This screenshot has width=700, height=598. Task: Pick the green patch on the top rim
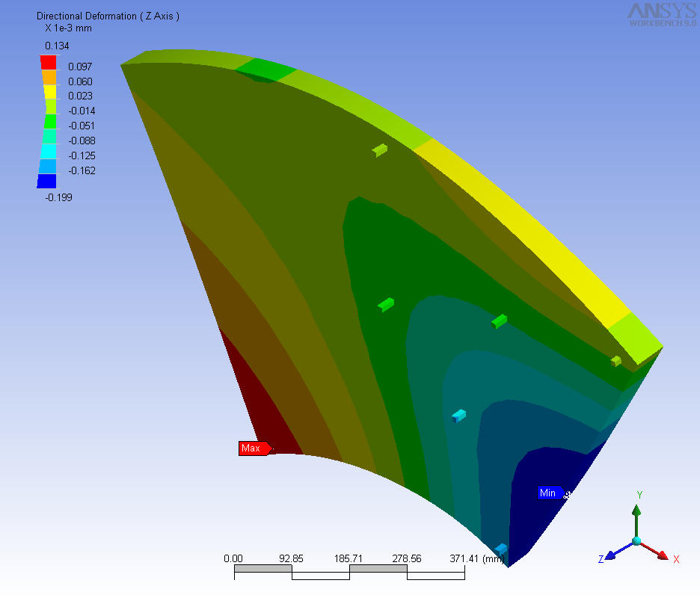pyautogui.click(x=265, y=70)
